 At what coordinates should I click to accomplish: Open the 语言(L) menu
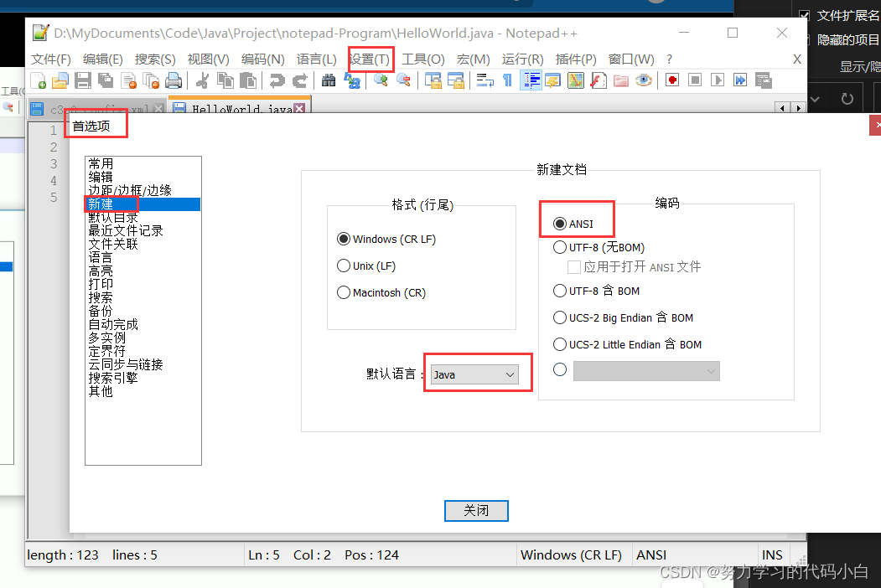click(x=316, y=59)
